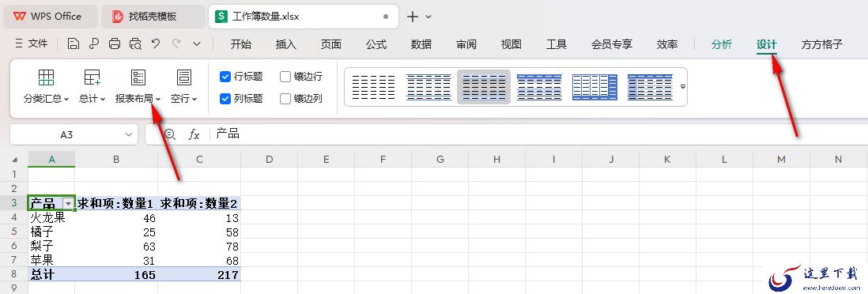This screenshot has height=294, width=868.
Task: Open the 分类汇总 subtotals menu
Action: (x=46, y=87)
